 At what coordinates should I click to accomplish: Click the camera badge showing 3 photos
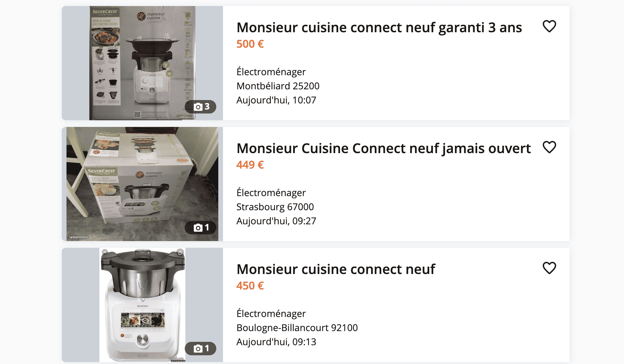(x=200, y=107)
